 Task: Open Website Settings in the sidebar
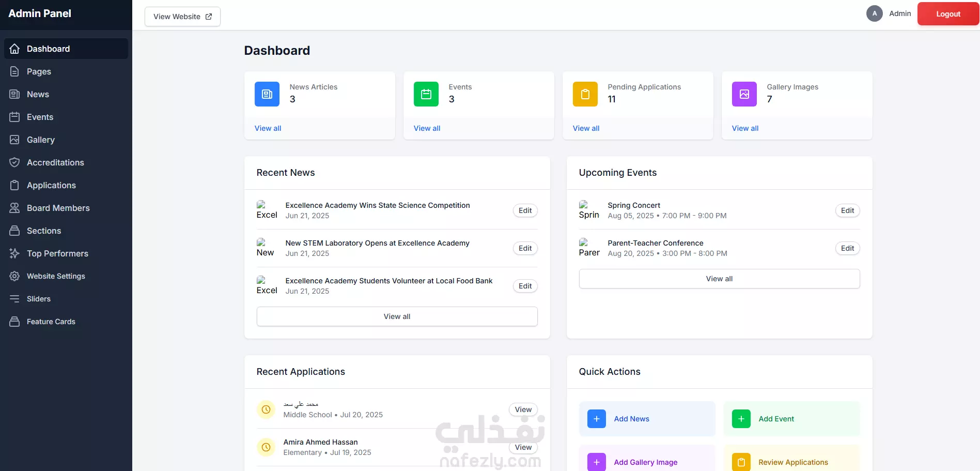pos(66,276)
